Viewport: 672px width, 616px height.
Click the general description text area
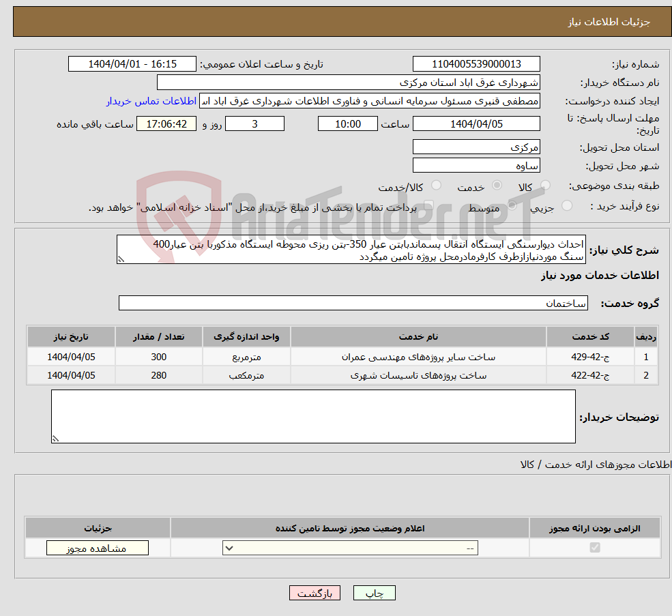click(351, 250)
